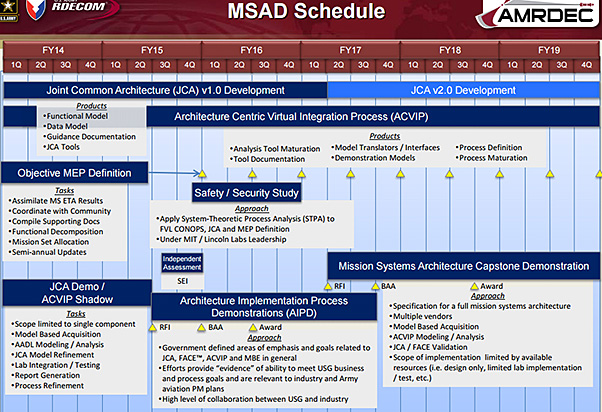602x412 pixels.
Task: Select the FY14 header
Action: (53, 50)
